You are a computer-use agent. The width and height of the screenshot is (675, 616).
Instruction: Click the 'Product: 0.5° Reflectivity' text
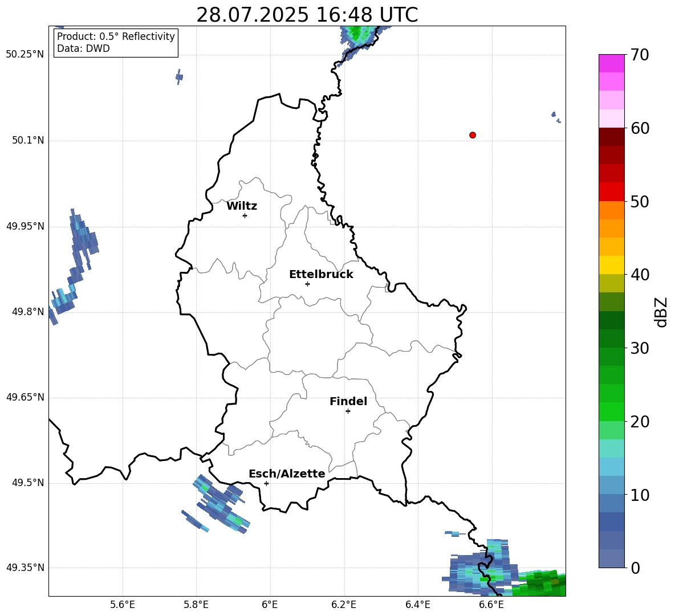[x=116, y=36]
